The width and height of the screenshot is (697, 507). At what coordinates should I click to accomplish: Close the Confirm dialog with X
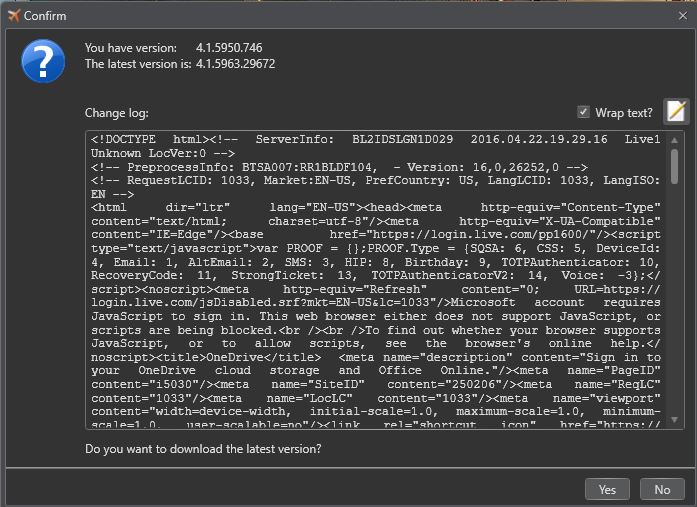[683, 16]
